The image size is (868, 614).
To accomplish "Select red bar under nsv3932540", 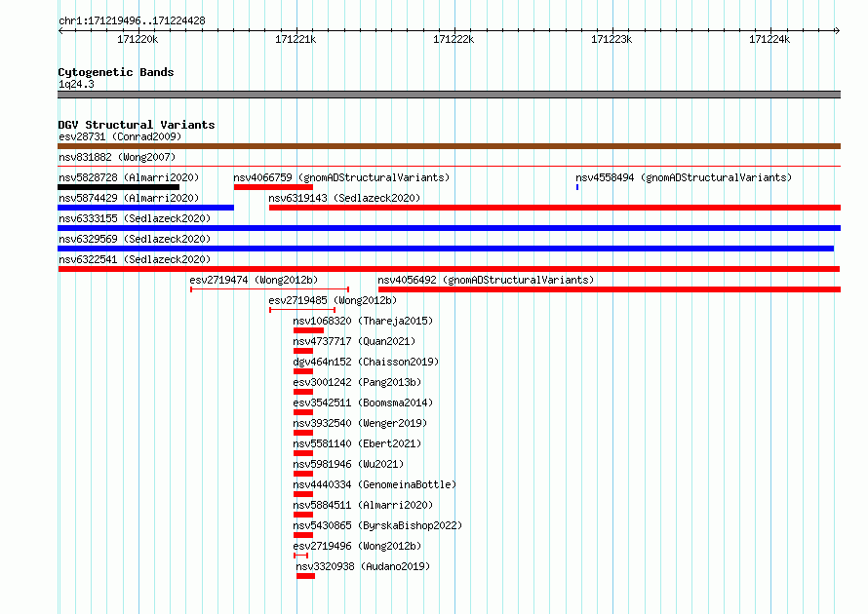I will [x=303, y=433].
